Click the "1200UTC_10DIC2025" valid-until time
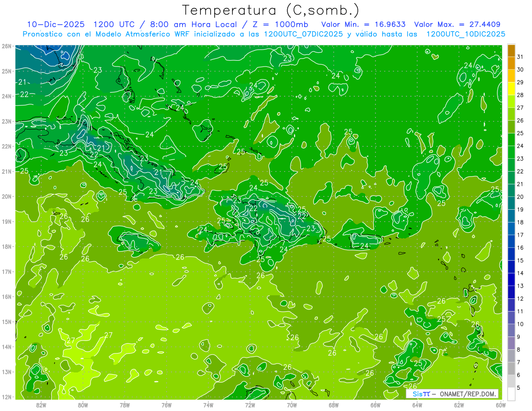The image size is (532, 411). pyautogui.click(x=465, y=34)
